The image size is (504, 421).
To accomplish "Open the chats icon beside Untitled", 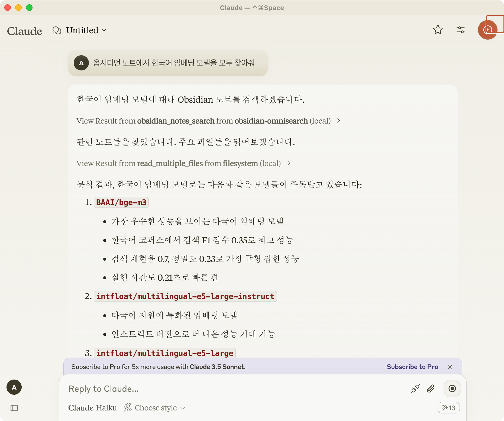I will coord(57,30).
